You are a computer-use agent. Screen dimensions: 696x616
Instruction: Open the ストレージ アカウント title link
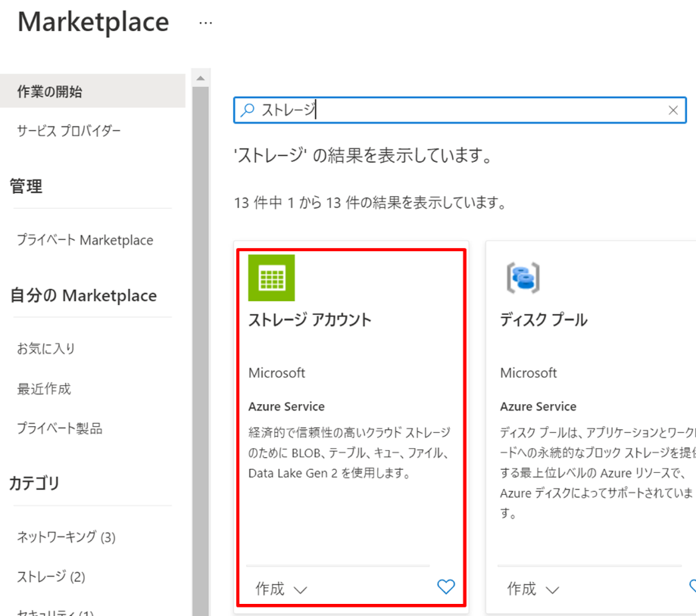pyautogui.click(x=310, y=320)
